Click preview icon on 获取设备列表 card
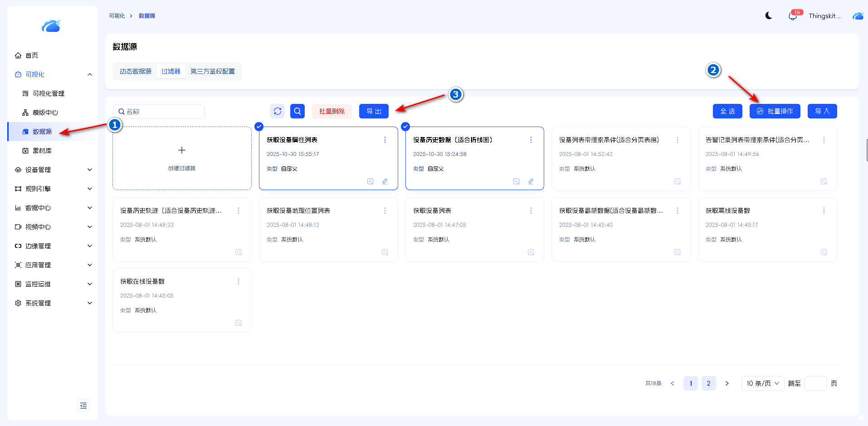Image resolution: width=868 pixels, height=426 pixels. pos(531,252)
